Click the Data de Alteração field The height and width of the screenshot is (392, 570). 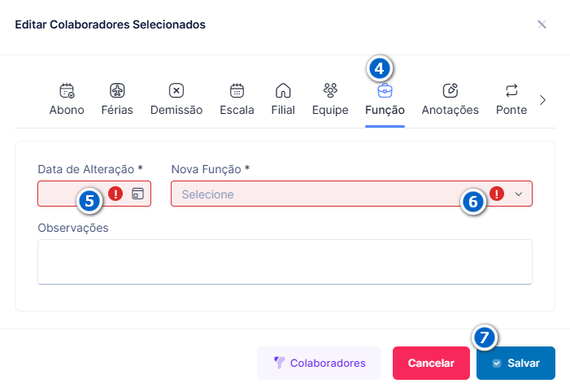coord(94,194)
